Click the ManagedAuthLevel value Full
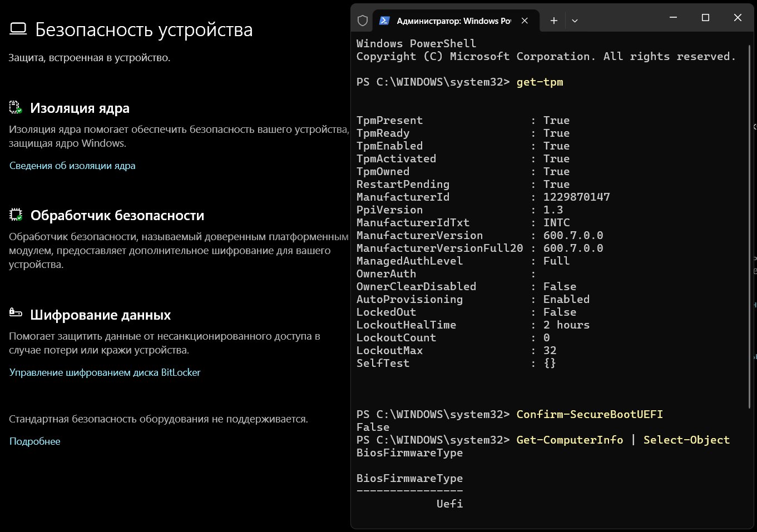Viewport: 757px width, 532px height. coord(557,261)
